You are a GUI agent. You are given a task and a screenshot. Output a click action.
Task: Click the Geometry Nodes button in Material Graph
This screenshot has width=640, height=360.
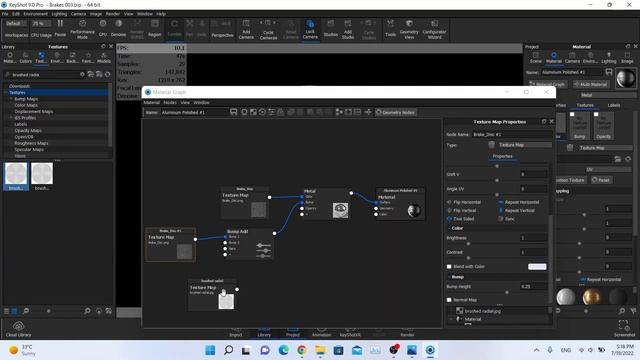(x=396, y=112)
